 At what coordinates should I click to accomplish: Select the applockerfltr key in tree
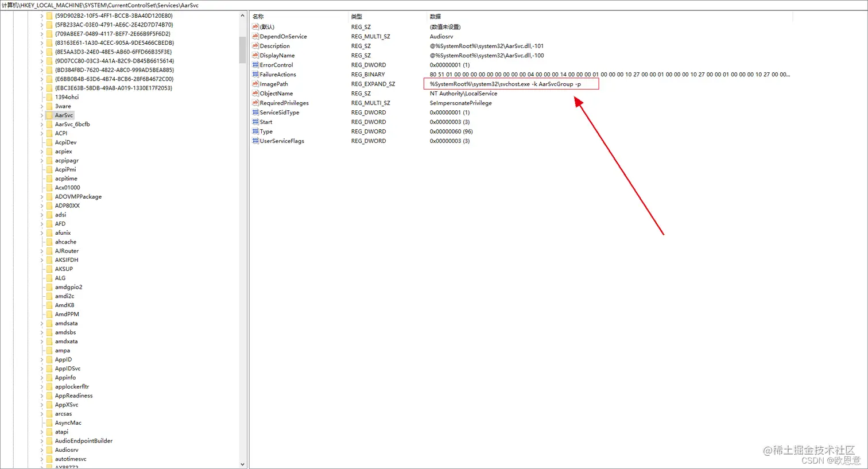pyautogui.click(x=72, y=387)
